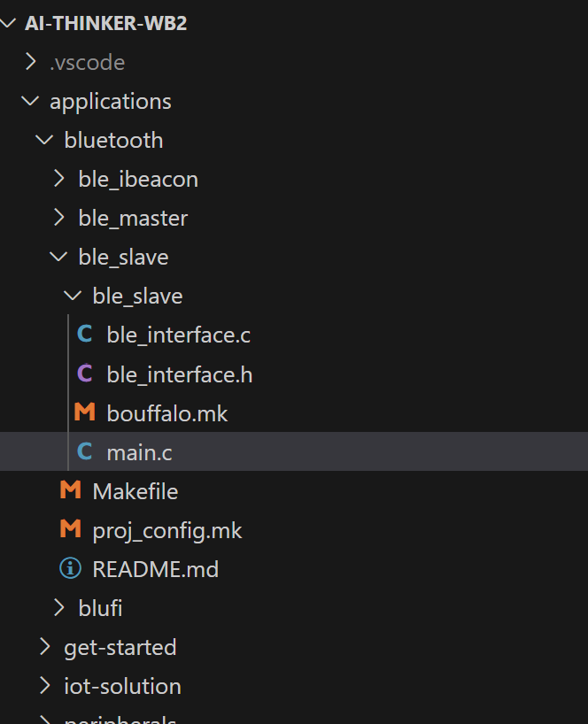Image resolution: width=588 pixels, height=724 pixels.
Task: Click the purple C icon of ble_interface.h
Action: [84, 374]
